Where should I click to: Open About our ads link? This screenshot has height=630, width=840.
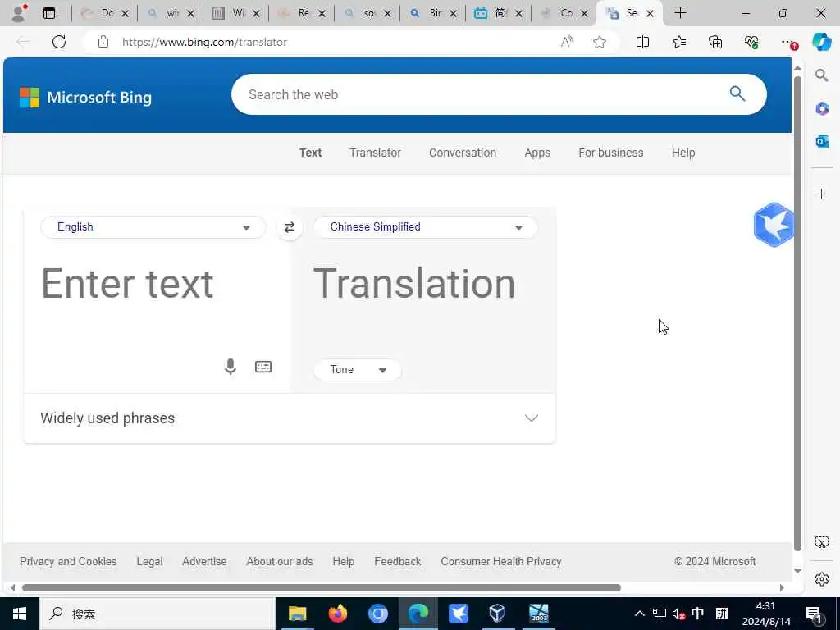click(279, 561)
